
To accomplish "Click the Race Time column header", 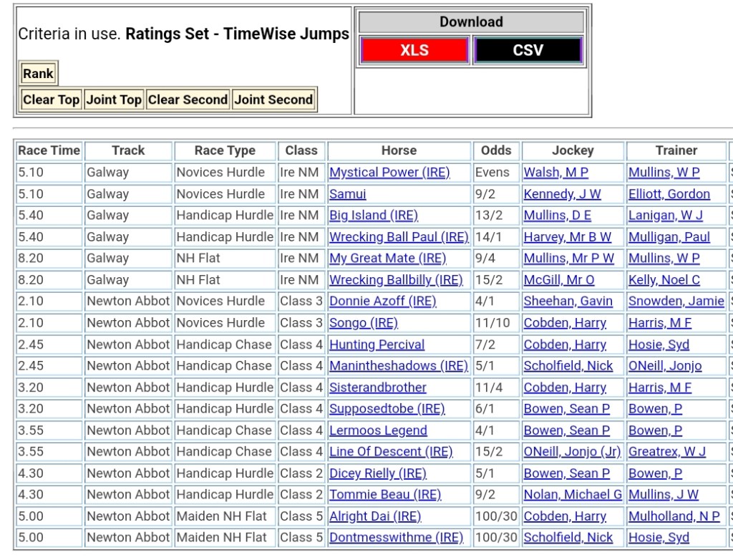I will click(x=49, y=150).
